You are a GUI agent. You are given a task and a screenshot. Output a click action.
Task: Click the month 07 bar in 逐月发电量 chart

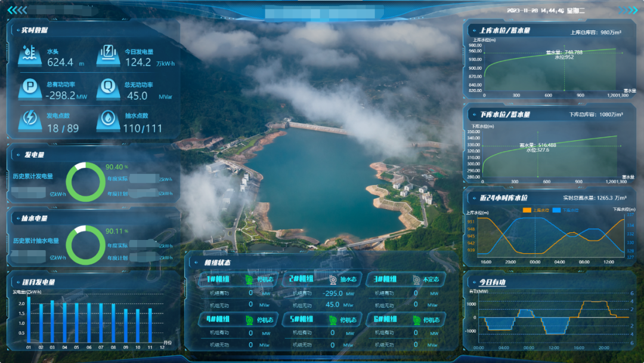101,323
